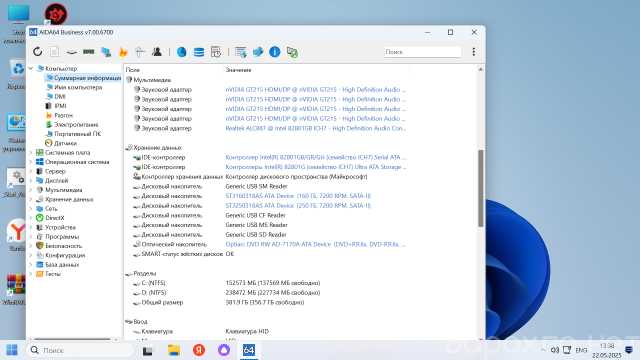Expand the Дисплей node arrow

31,180
